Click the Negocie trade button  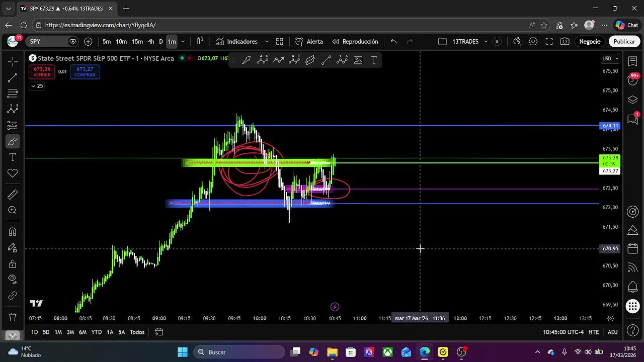(x=590, y=42)
